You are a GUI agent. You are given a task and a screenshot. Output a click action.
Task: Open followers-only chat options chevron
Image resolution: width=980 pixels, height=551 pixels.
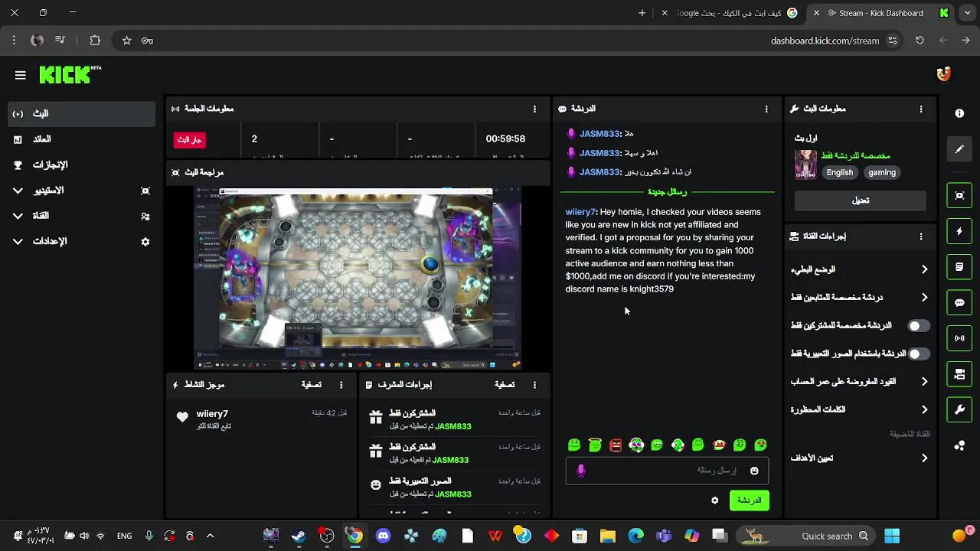[x=924, y=298]
